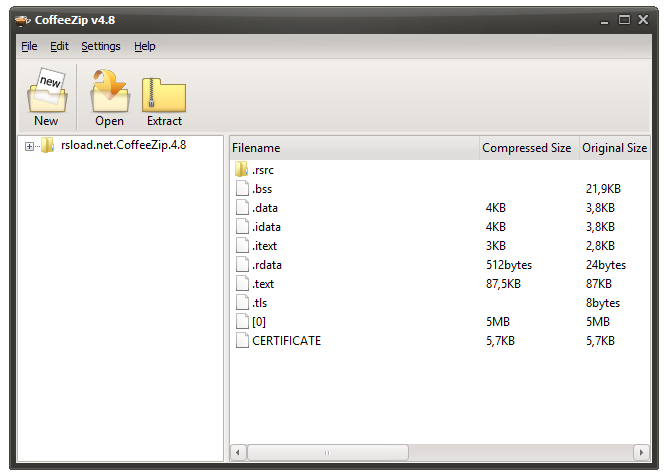The width and height of the screenshot is (668, 475).
Task: Open the Edit menu
Action: [x=59, y=46]
